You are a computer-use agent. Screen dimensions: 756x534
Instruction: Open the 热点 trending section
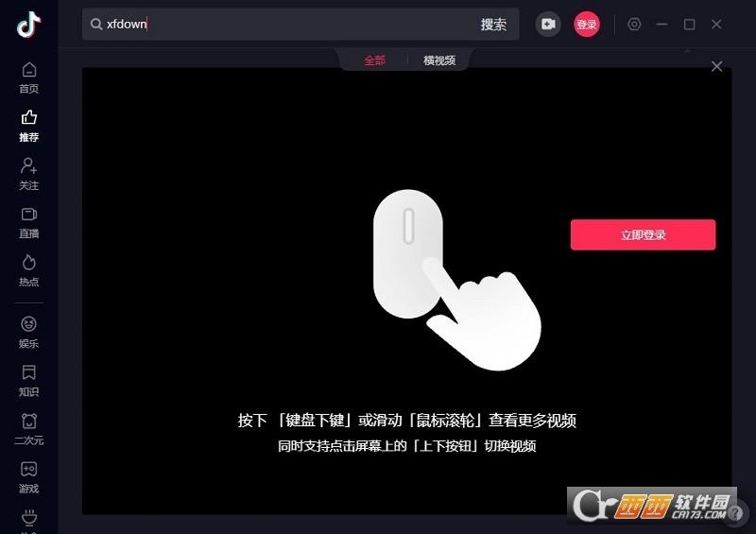pos(28,269)
